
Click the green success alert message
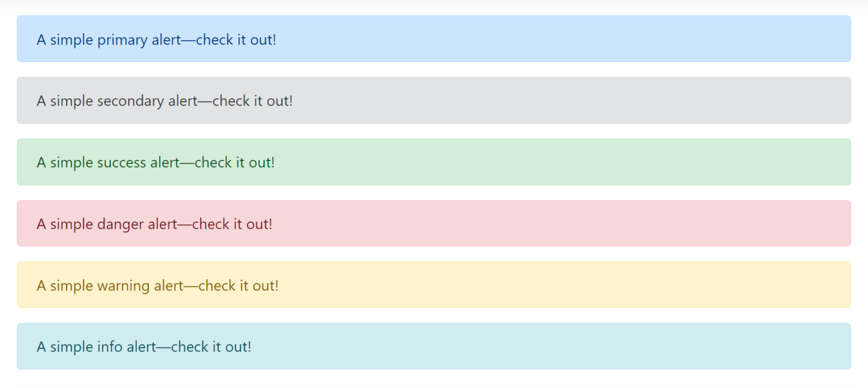[x=156, y=163]
